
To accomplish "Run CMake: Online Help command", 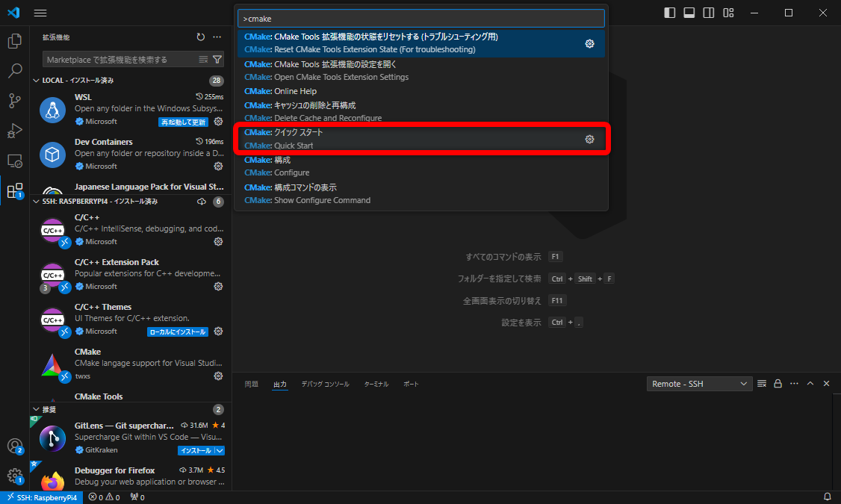I will click(x=421, y=91).
